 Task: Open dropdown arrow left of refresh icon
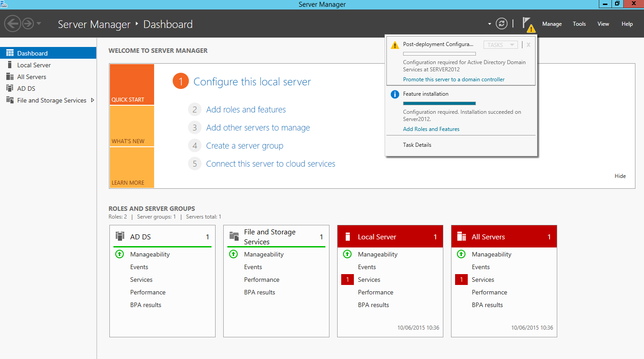489,24
